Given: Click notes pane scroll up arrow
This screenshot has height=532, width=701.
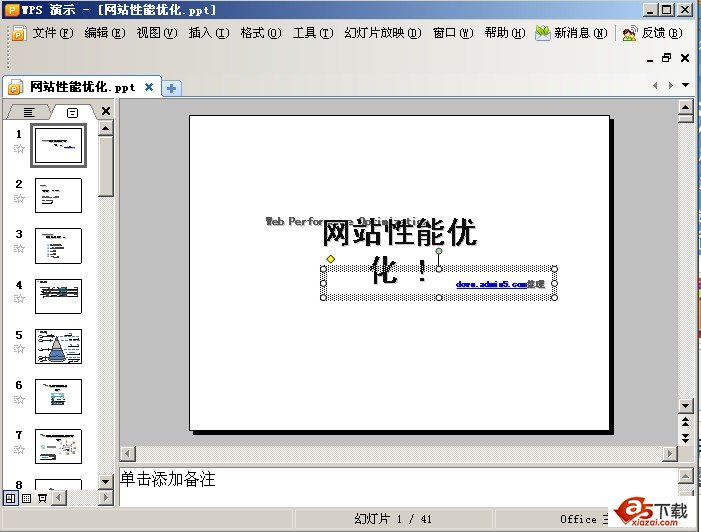Looking at the screenshot, I should [686, 476].
